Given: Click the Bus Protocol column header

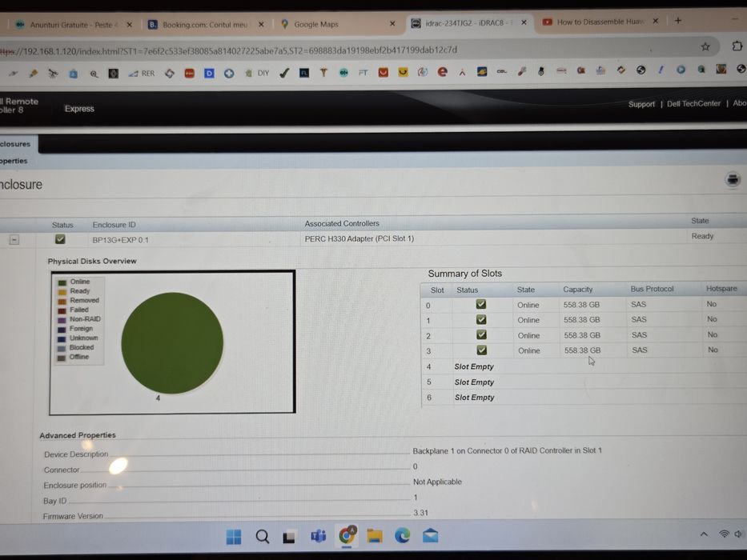Looking at the screenshot, I should click(x=653, y=289).
